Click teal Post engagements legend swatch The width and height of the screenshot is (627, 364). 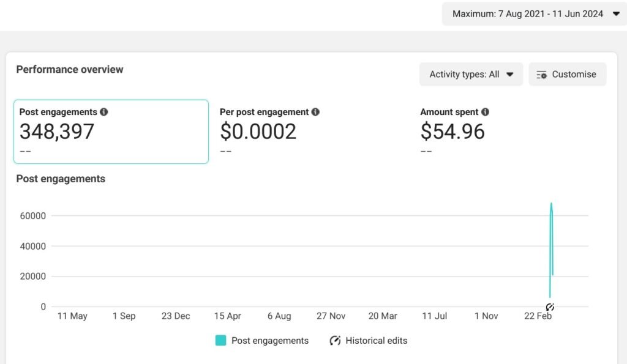[x=221, y=341]
